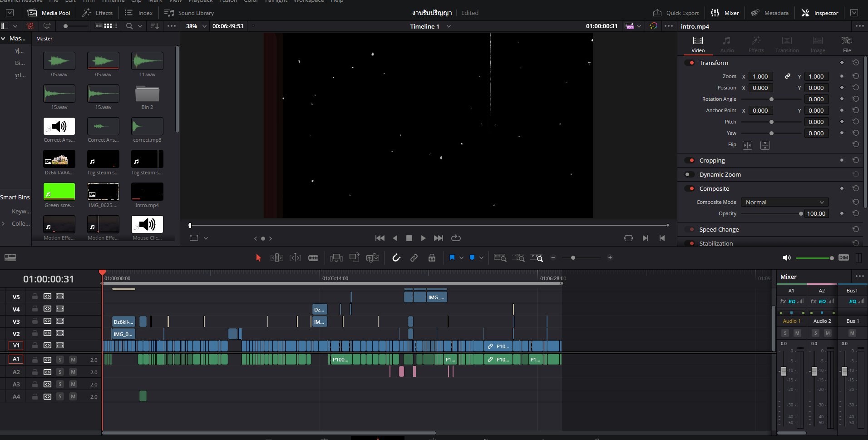Activate Dynamic Trim Mode tool

point(296,258)
